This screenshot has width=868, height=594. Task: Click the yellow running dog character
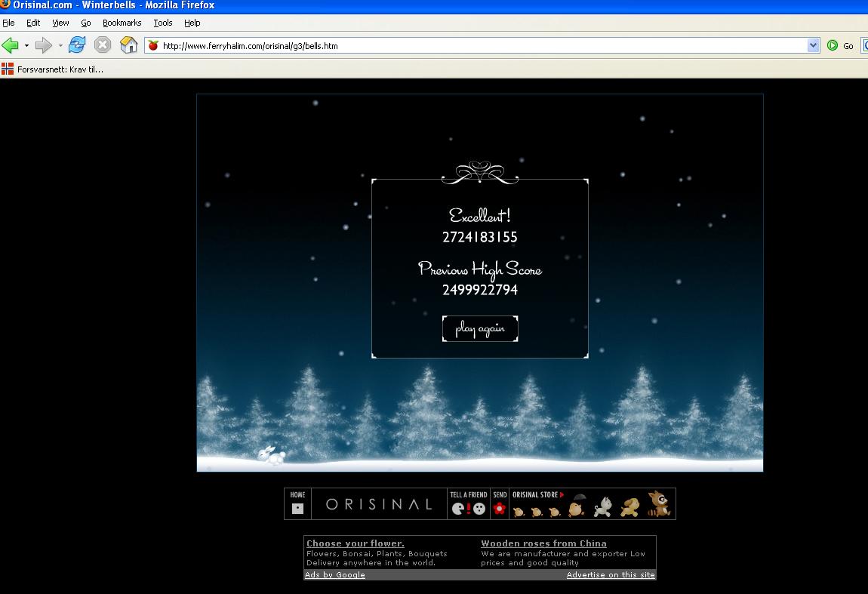tap(629, 507)
